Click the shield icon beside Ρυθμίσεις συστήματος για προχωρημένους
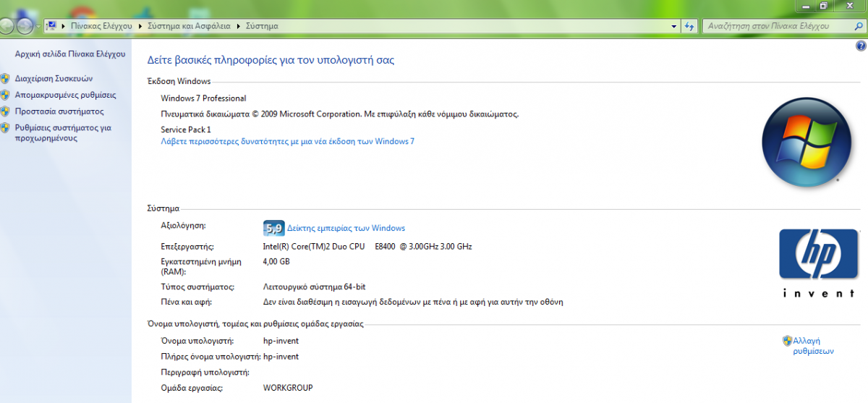 pyautogui.click(x=5, y=128)
